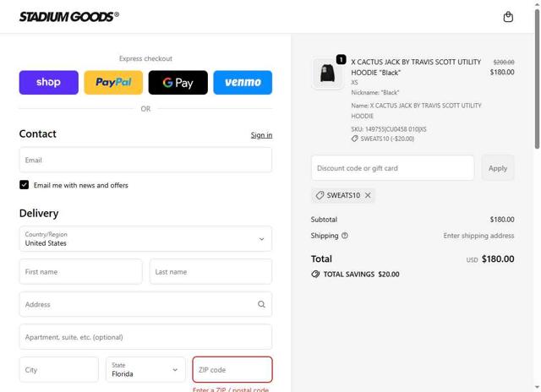Pay with Shop Pay express checkout
This screenshot has height=392, width=541.
(48, 82)
